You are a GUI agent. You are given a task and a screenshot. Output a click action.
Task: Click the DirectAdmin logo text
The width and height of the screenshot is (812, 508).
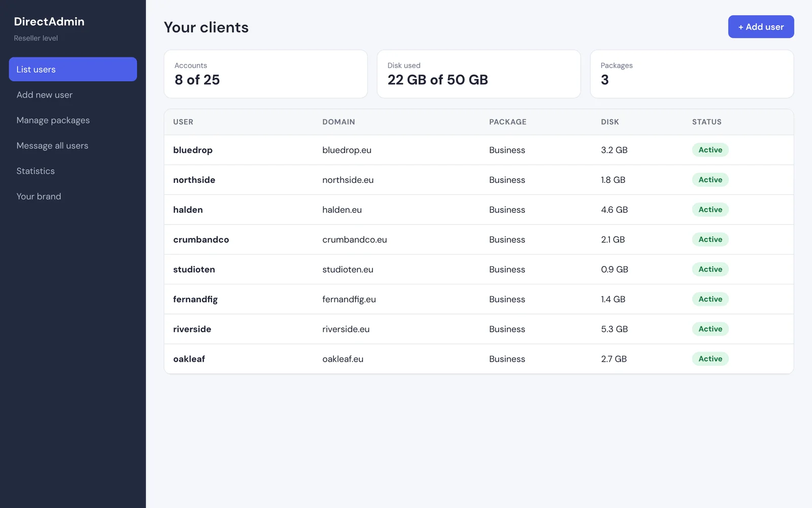pyautogui.click(x=49, y=21)
